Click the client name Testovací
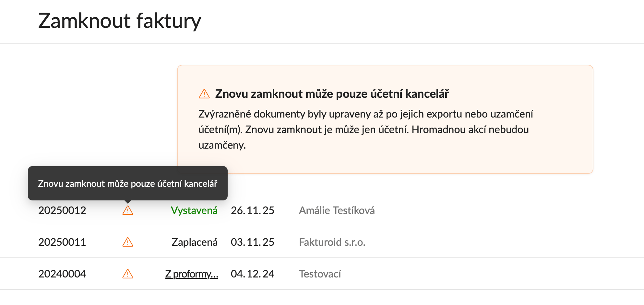644x305 pixels. [320, 274]
